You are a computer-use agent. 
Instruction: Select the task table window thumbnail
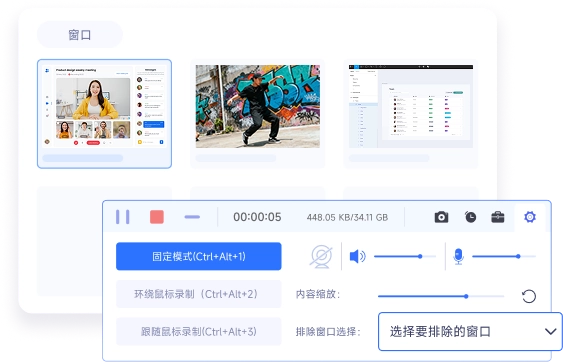pyautogui.click(x=411, y=113)
